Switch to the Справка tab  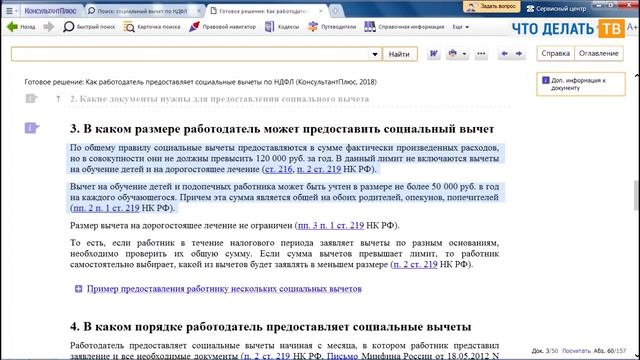[556, 53]
